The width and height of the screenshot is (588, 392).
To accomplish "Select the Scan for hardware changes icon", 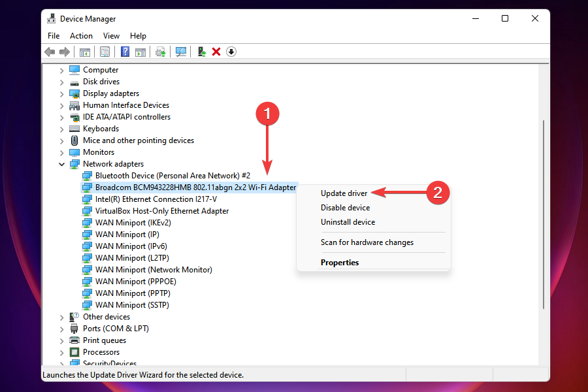I will (180, 52).
